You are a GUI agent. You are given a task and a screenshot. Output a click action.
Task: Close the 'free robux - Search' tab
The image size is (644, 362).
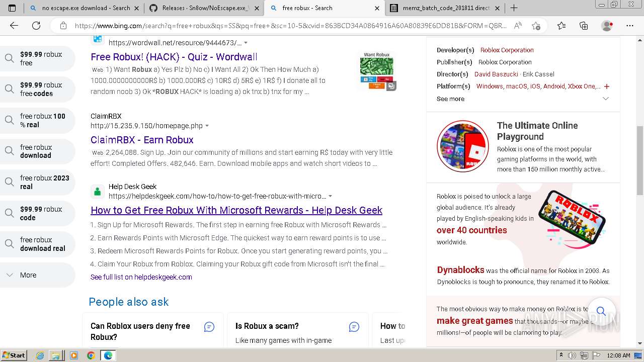pyautogui.click(x=377, y=8)
